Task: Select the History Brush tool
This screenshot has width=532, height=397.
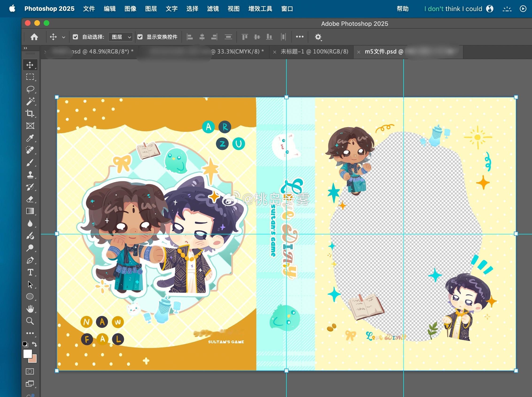Action: 30,187
